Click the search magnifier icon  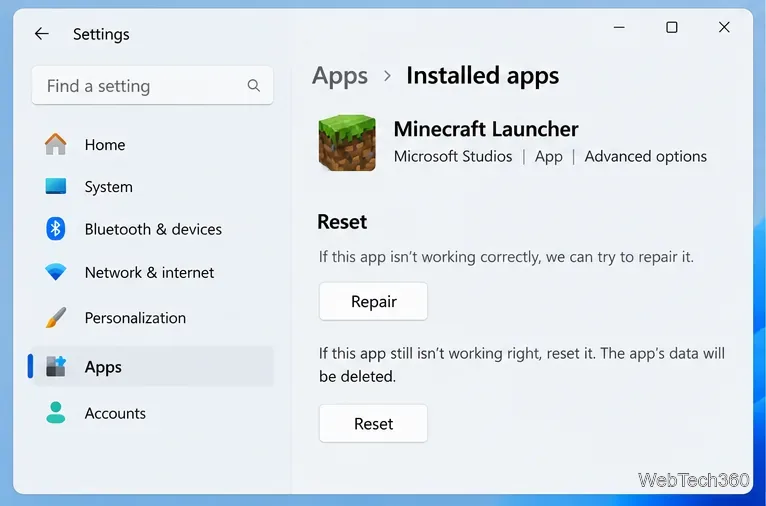tap(254, 85)
